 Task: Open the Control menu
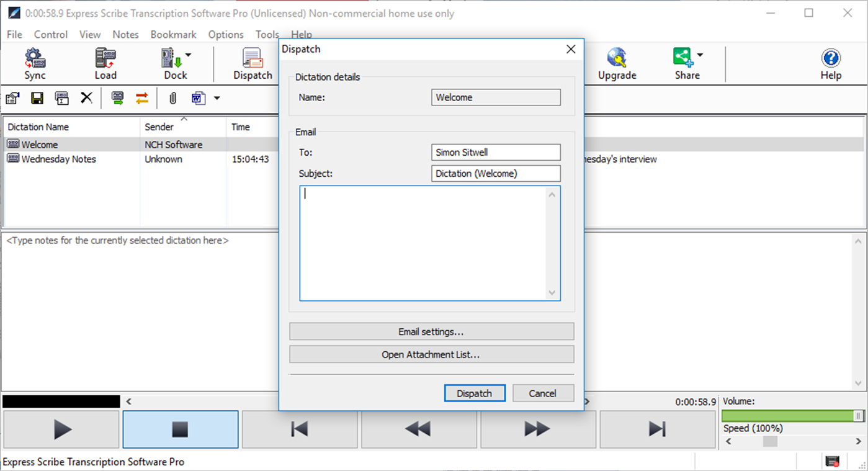pyautogui.click(x=50, y=35)
